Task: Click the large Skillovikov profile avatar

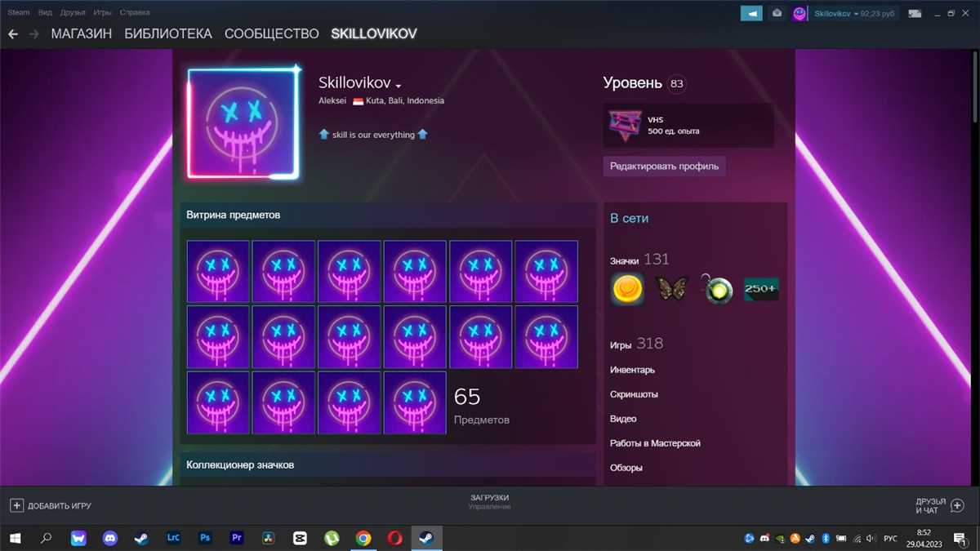Action: [243, 123]
